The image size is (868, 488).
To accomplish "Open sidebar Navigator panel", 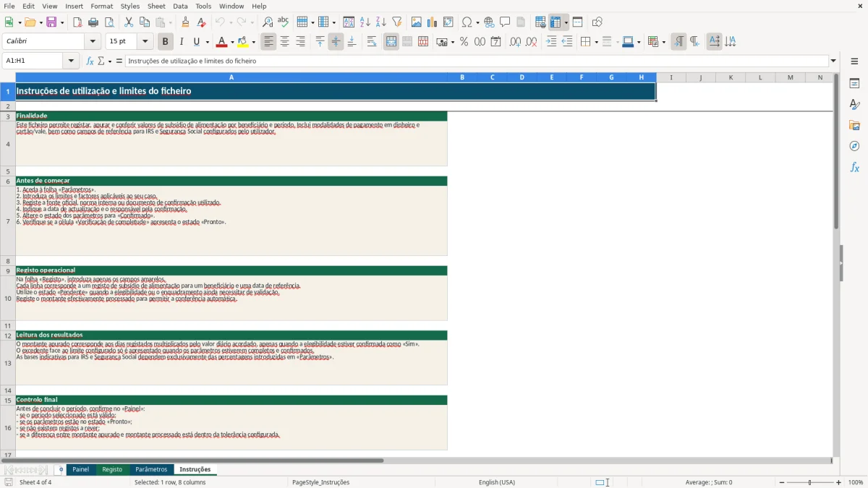I will tap(854, 146).
